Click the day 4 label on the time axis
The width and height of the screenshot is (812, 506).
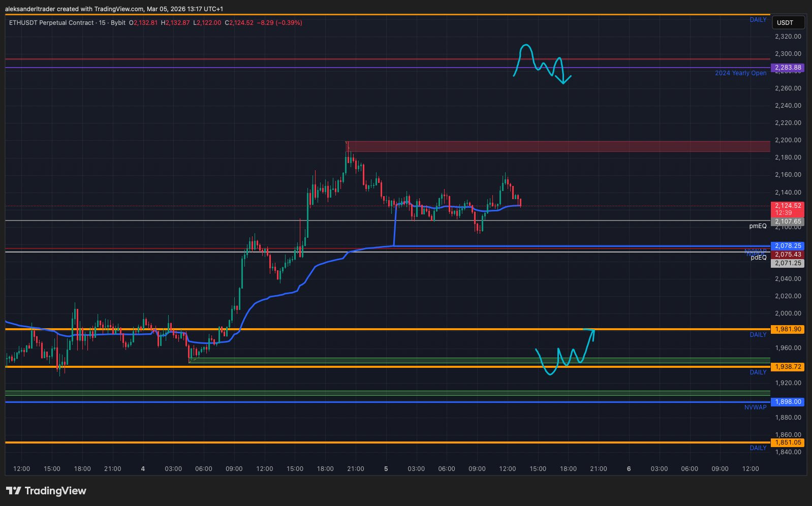(x=143, y=469)
